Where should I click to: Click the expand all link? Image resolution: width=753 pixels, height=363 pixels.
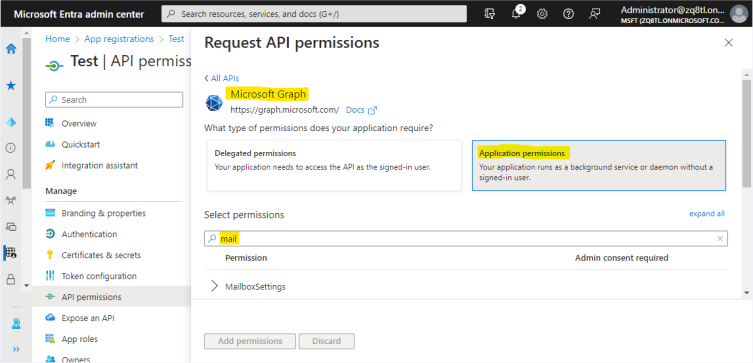[707, 214]
